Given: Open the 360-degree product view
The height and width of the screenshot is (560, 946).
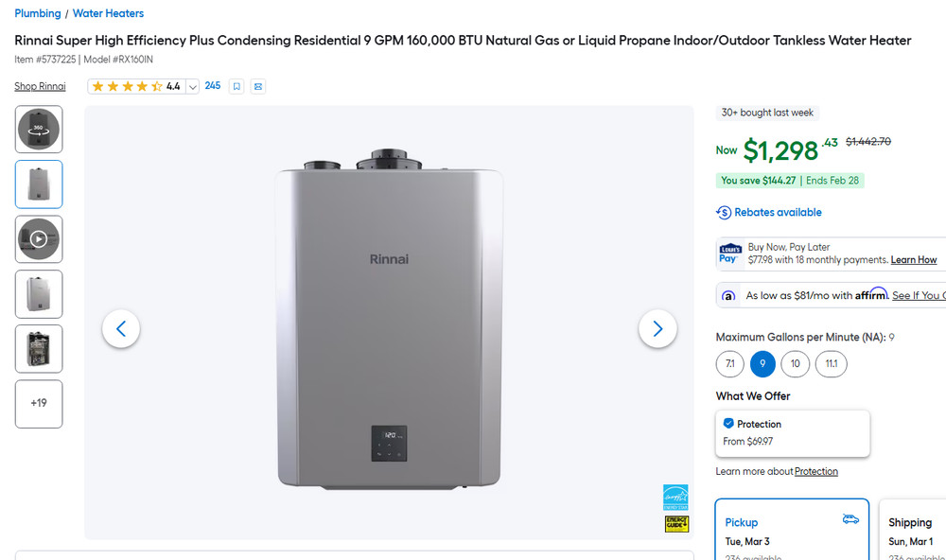Looking at the screenshot, I should tap(38, 129).
